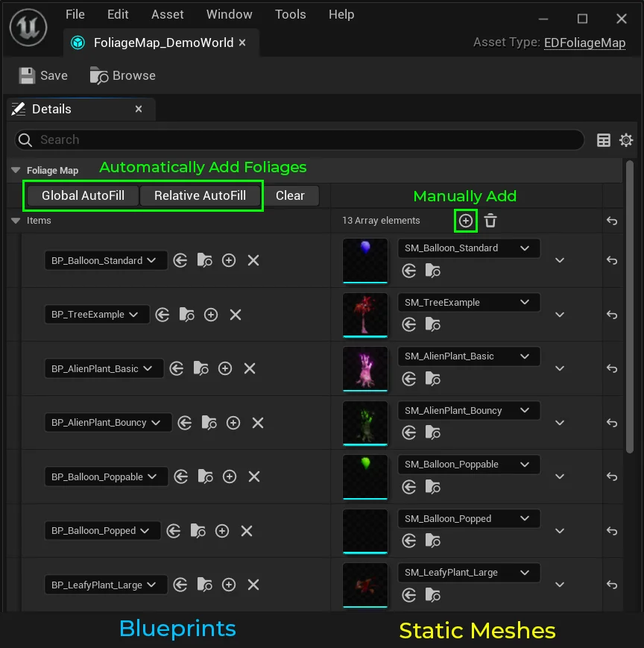The width and height of the screenshot is (644, 648).
Task: Open the Tools menu
Action: (290, 15)
